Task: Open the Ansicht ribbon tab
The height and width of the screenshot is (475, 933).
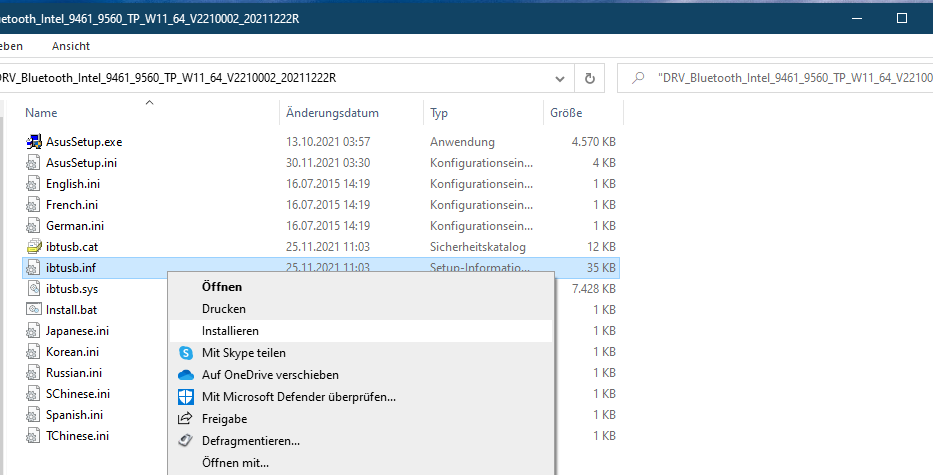Action: (x=71, y=46)
